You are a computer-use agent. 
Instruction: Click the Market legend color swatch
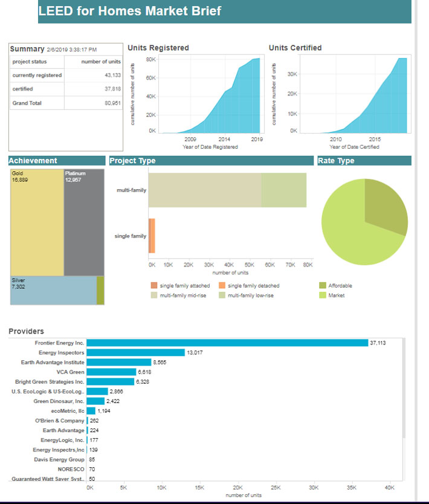(323, 295)
